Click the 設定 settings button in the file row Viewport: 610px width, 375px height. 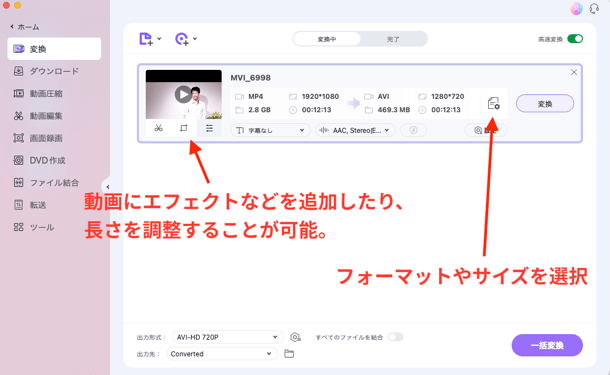486,130
